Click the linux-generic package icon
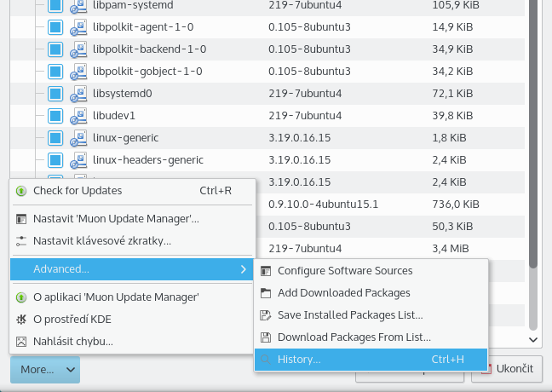 (x=78, y=138)
